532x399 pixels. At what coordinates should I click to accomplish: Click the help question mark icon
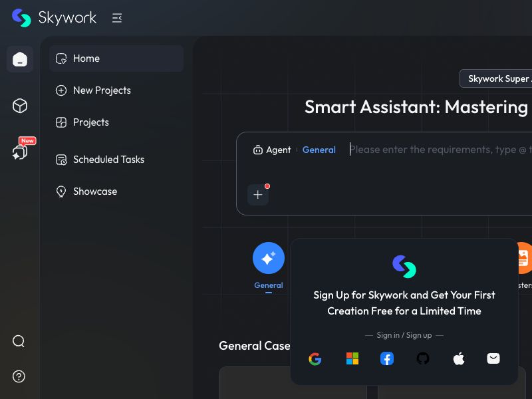[19, 376]
